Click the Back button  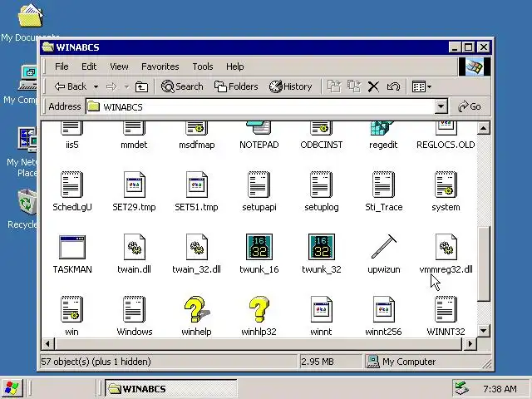tap(71, 86)
